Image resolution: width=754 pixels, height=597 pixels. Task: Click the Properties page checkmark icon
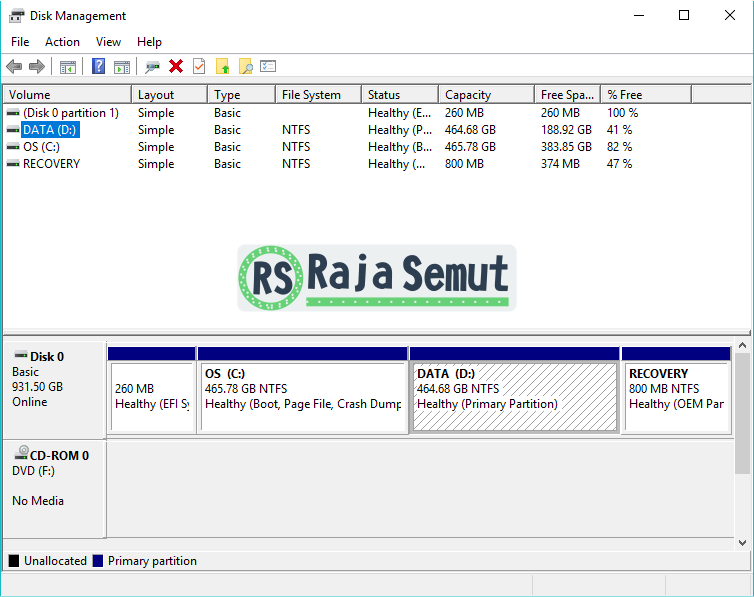199,66
